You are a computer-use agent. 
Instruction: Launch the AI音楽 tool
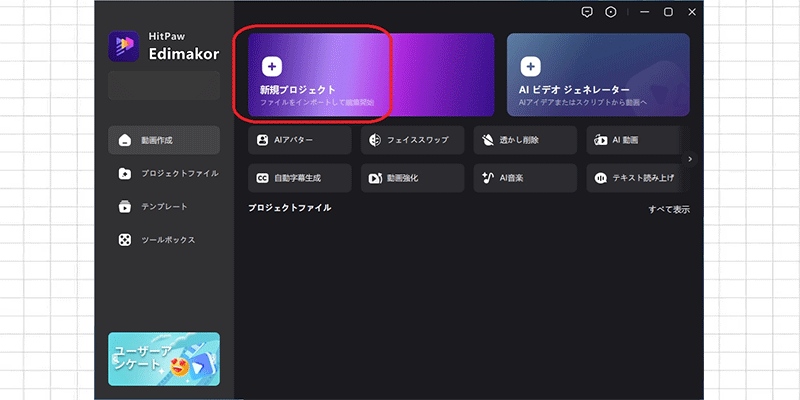(525, 178)
